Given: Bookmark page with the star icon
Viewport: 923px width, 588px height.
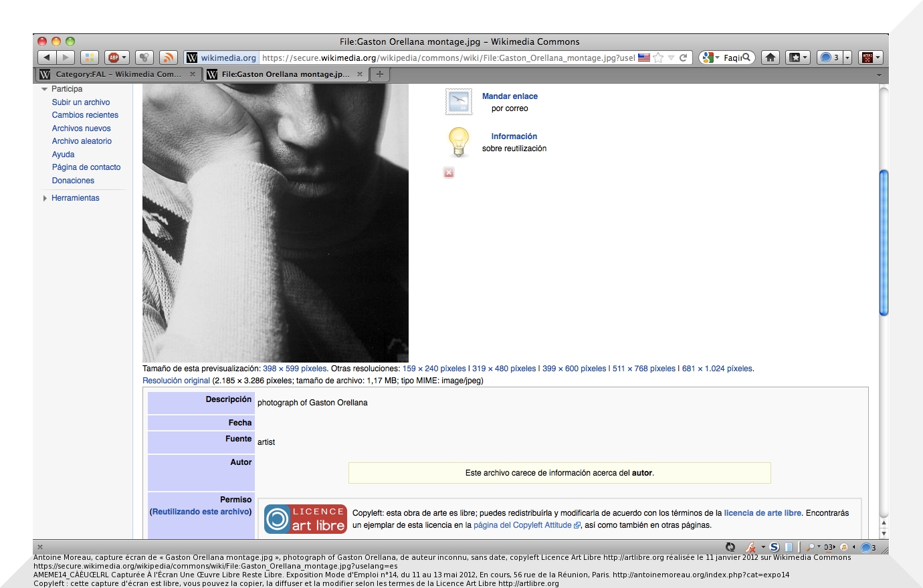Looking at the screenshot, I should pyautogui.click(x=659, y=58).
